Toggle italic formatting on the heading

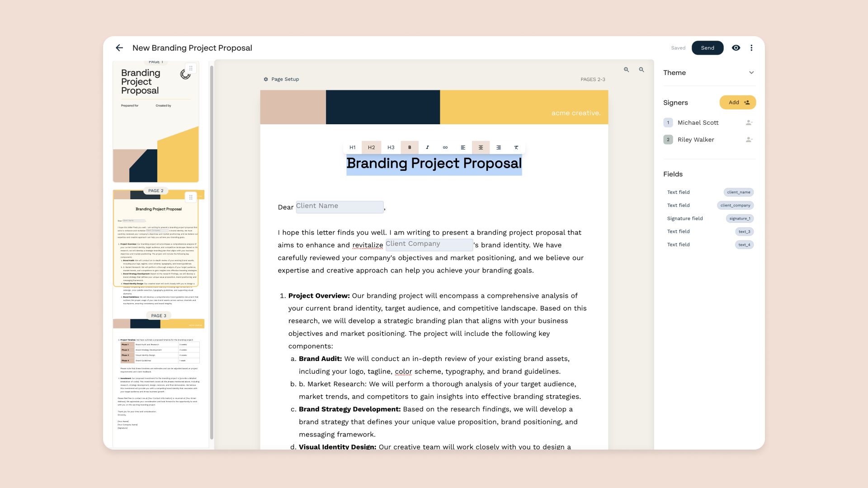pos(427,147)
